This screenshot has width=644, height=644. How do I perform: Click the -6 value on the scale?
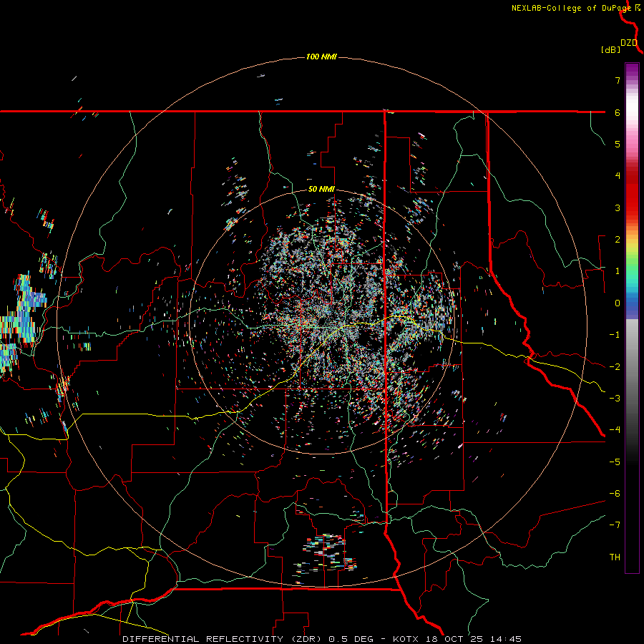click(x=615, y=494)
